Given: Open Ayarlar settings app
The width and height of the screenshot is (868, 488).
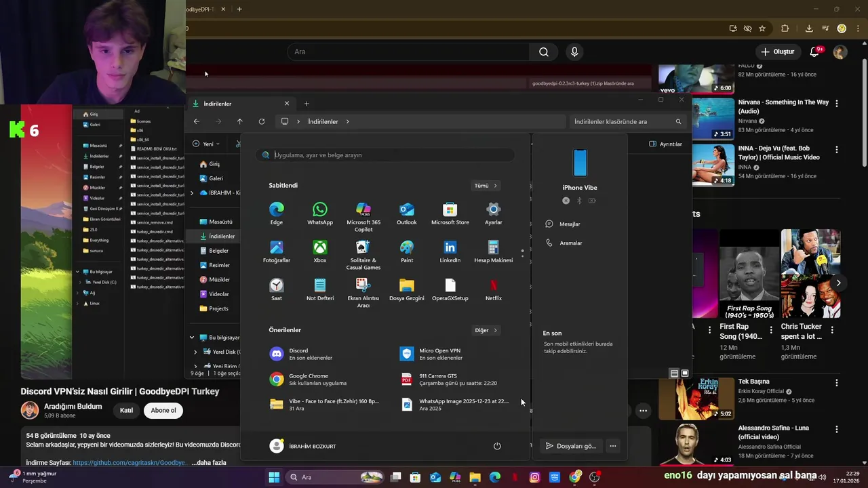Looking at the screenshot, I should click(494, 213).
